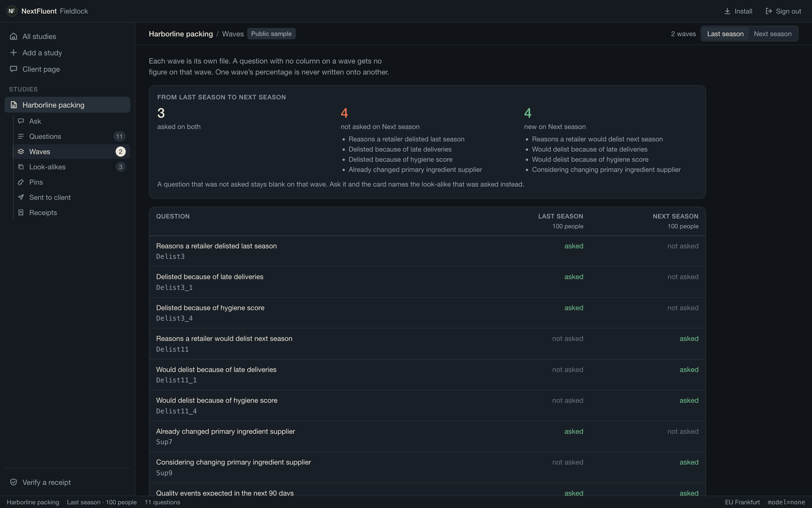The height and width of the screenshot is (508, 812).
Task: Open the Look-alikes section
Action: tap(72, 167)
